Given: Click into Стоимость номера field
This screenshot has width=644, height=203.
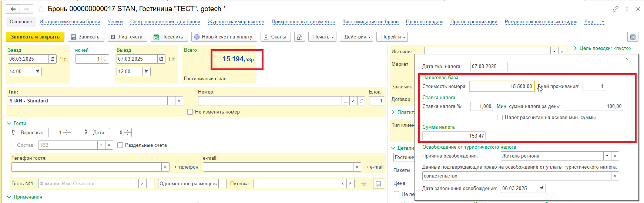Looking at the screenshot, I should (502, 86).
